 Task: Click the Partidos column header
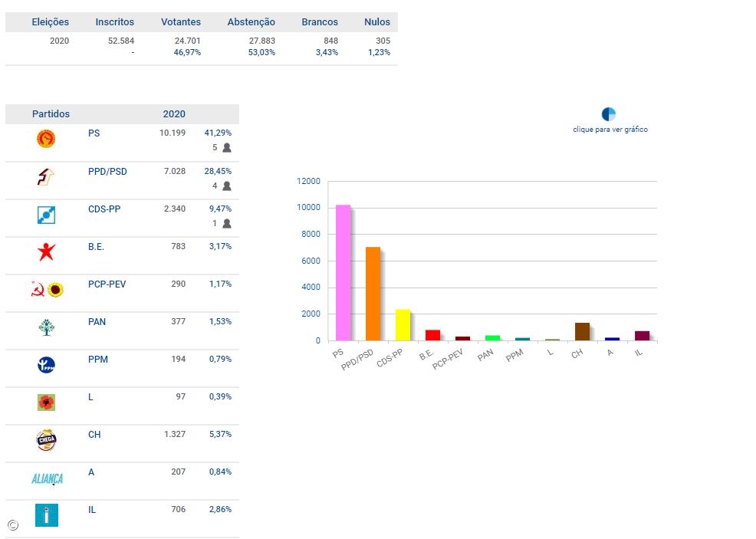click(51, 114)
